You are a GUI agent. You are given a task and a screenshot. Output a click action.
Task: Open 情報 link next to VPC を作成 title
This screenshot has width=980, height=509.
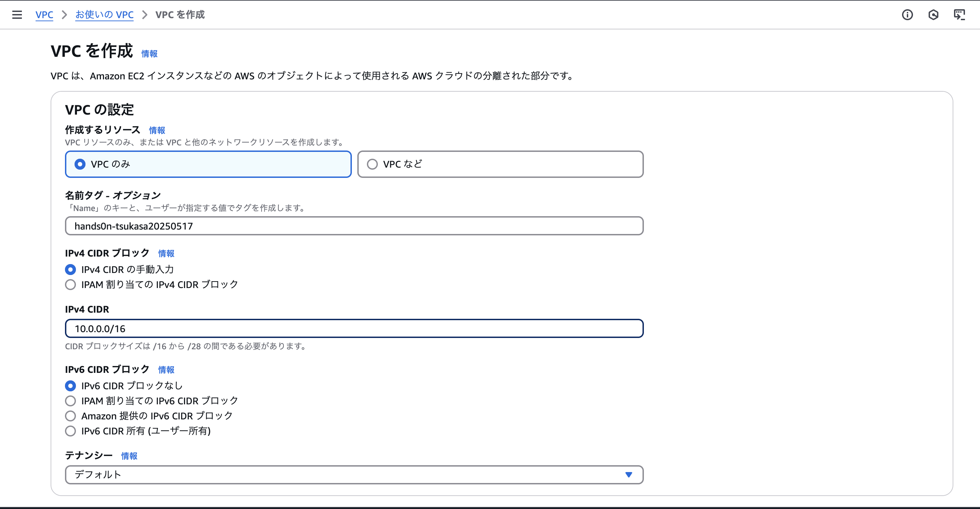point(149,54)
